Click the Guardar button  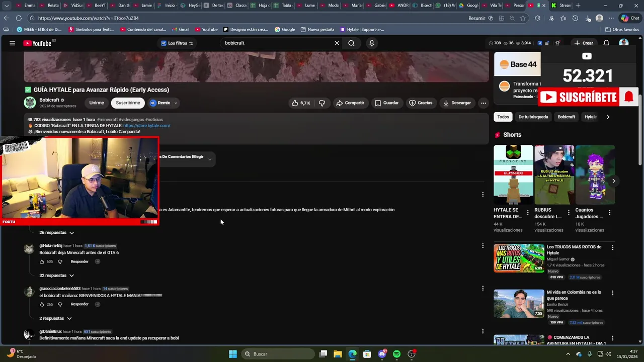pyautogui.click(x=386, y=103)
